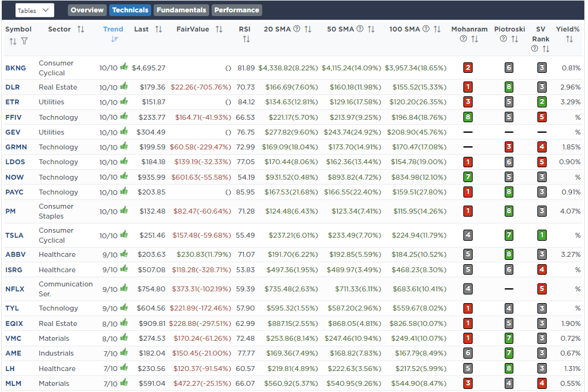Screen dimensions: 588x392
Task: Sort by 20 SMA arrows
Action: 308,29
